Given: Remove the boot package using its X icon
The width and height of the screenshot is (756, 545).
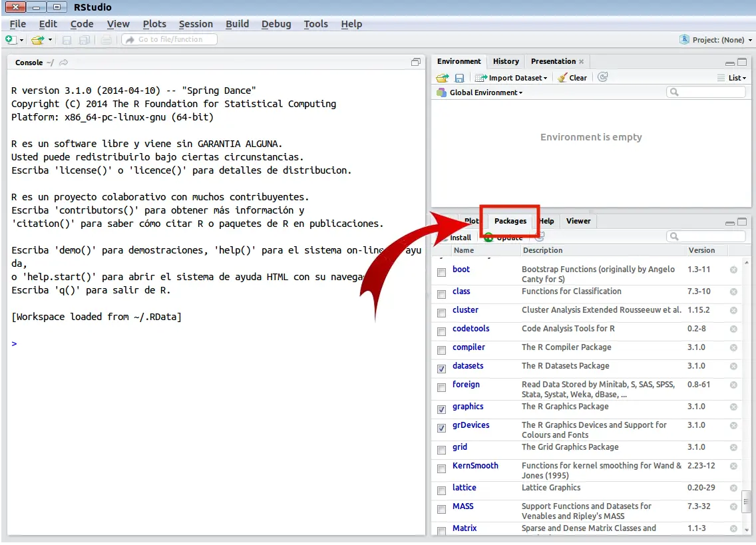Looking at the screenshot, I should pos(733,270).
